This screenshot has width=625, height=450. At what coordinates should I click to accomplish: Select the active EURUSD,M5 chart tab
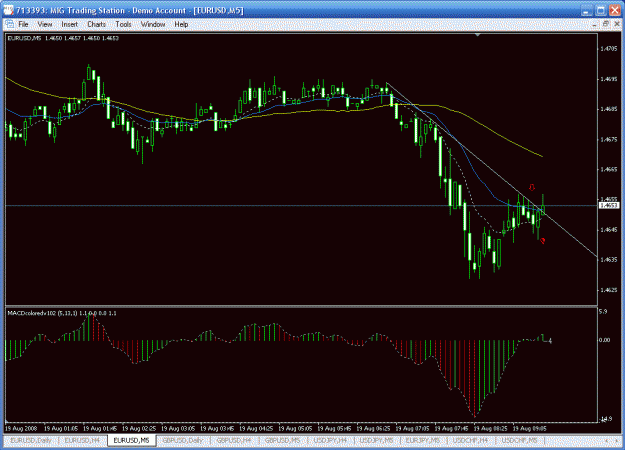click(131, 440)
